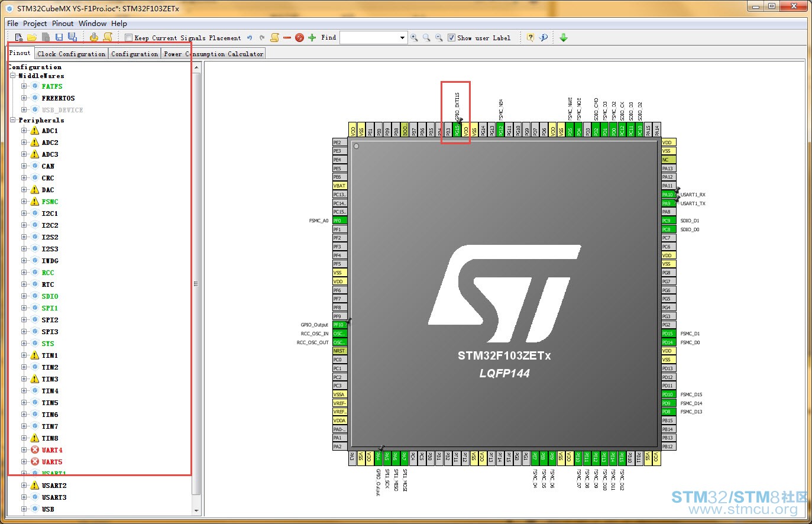Click the tree panel scrollbar down arrow

tap(197, 510)
